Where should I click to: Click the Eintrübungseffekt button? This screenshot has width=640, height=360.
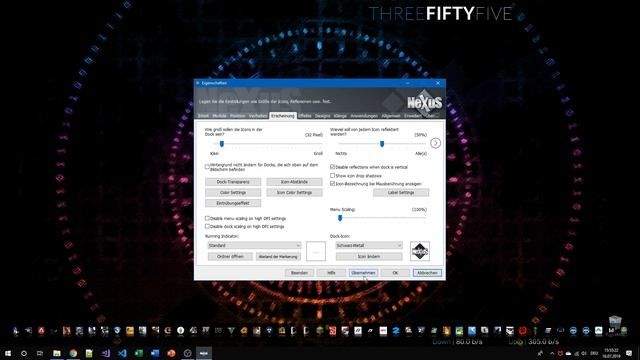click(233, 203)
